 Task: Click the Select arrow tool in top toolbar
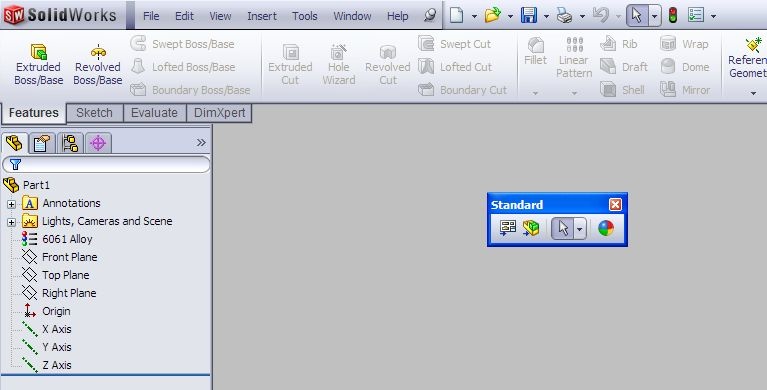[x=637, y=16]
